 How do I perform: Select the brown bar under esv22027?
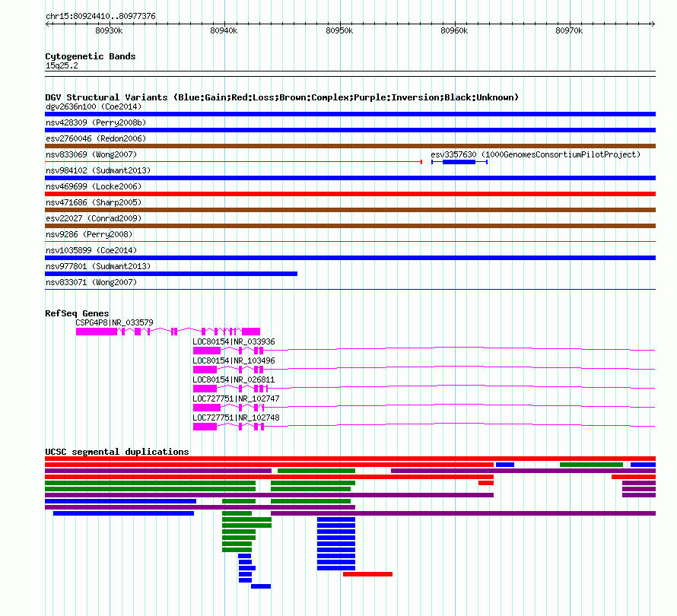coord(350,226)
